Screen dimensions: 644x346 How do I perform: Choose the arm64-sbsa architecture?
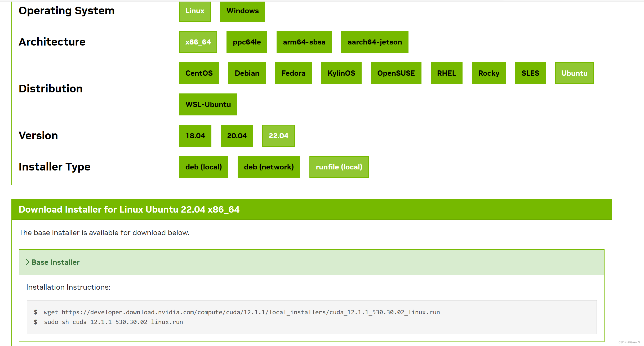304,42
